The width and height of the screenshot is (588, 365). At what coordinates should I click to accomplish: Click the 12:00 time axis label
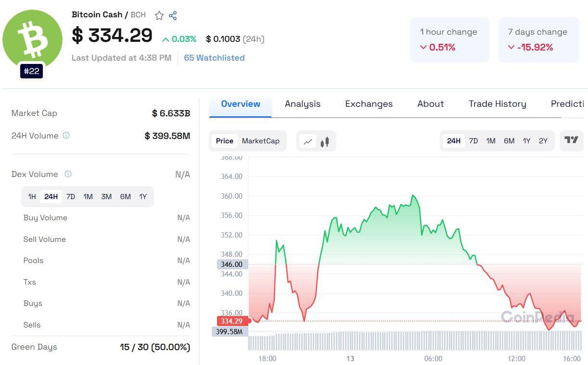517,359
